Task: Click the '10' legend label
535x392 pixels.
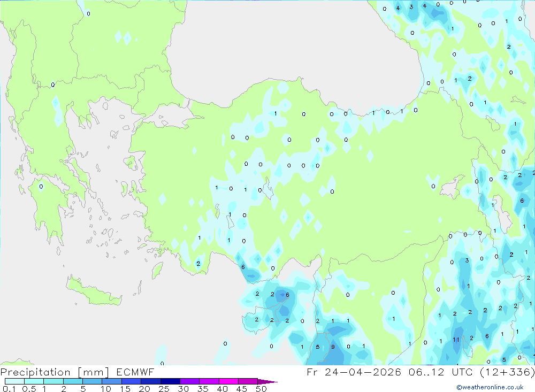Action: tap(106, 389)
